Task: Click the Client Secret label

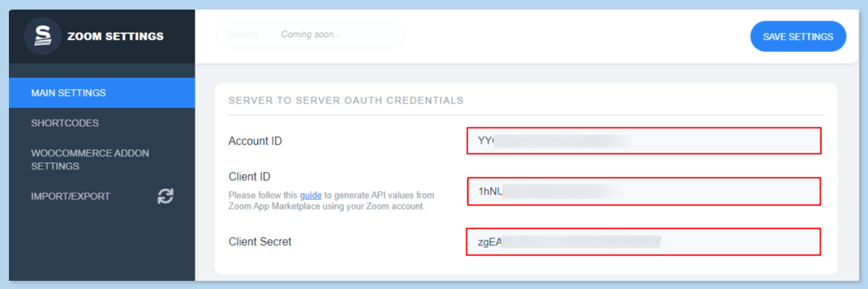Action: pyautogui.click(x=260, y=242)
